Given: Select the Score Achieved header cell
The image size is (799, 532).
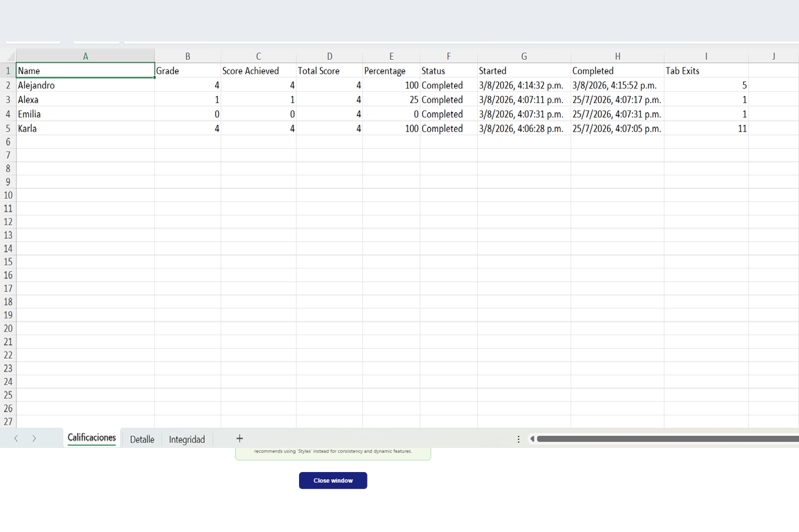Looking at the screenshot, I should [x=258, y=71].
